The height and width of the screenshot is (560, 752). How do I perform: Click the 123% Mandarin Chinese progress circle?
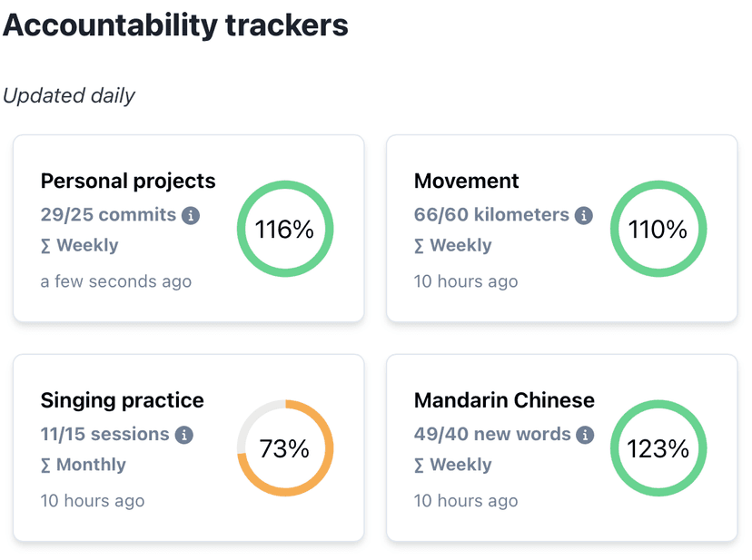(658, 447)
